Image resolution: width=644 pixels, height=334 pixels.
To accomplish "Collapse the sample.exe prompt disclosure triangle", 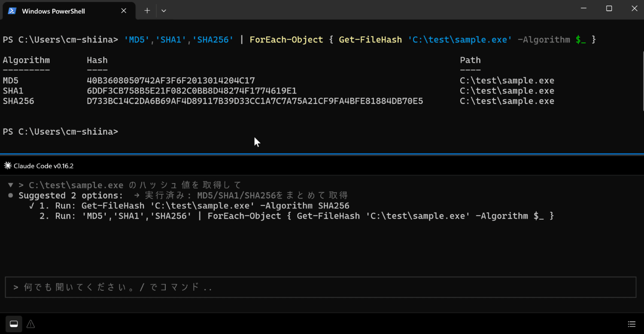I will [x=11, y=185].
